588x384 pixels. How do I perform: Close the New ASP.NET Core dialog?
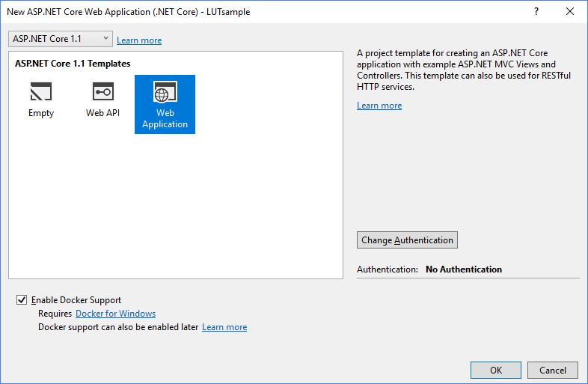coord(570,11)
